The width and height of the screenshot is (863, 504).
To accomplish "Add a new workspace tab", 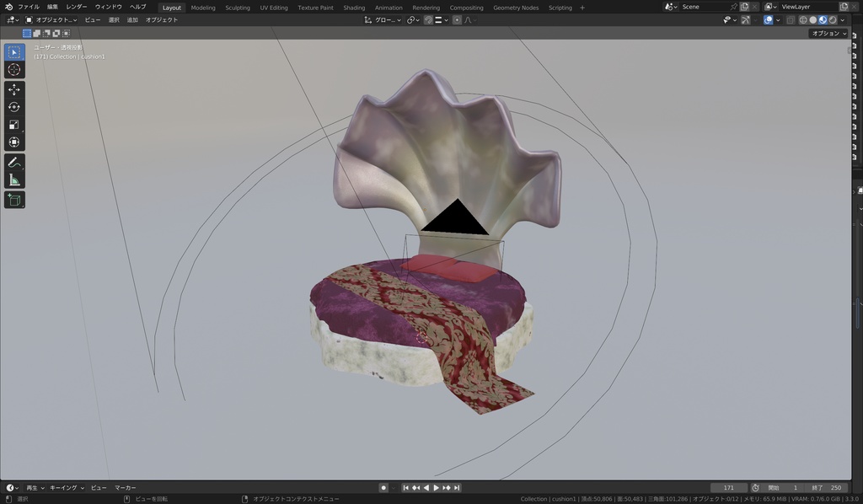I will (582, 8).
